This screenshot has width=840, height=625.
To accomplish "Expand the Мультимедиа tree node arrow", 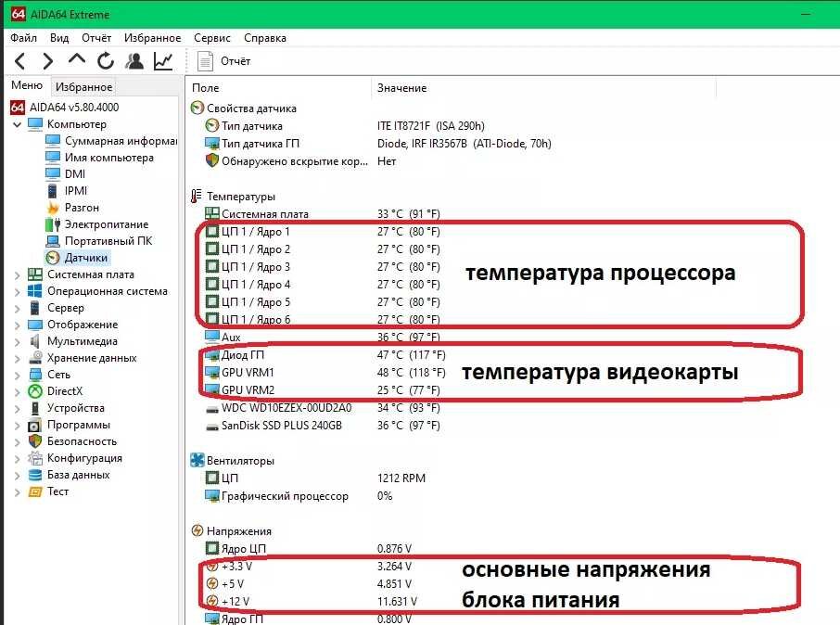I will click(17, 341).
